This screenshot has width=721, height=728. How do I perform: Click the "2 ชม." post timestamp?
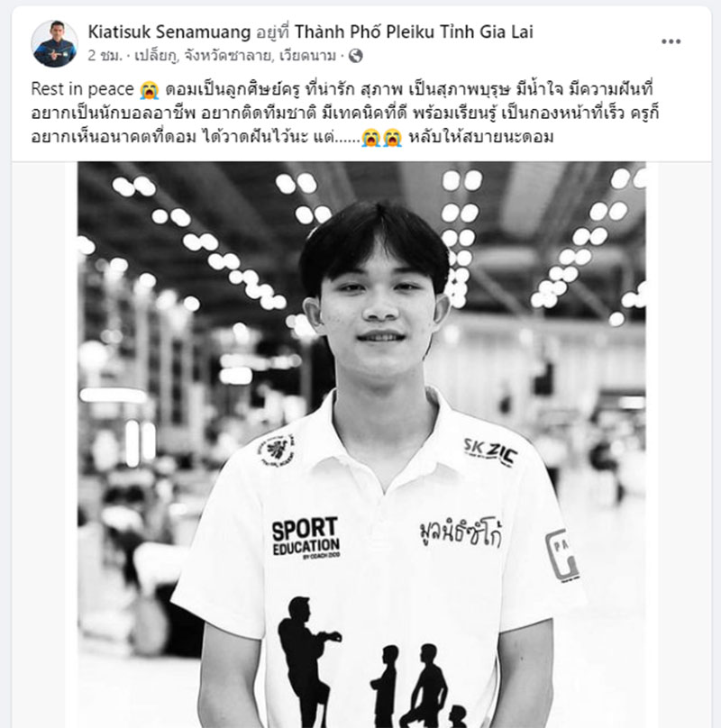105,56
